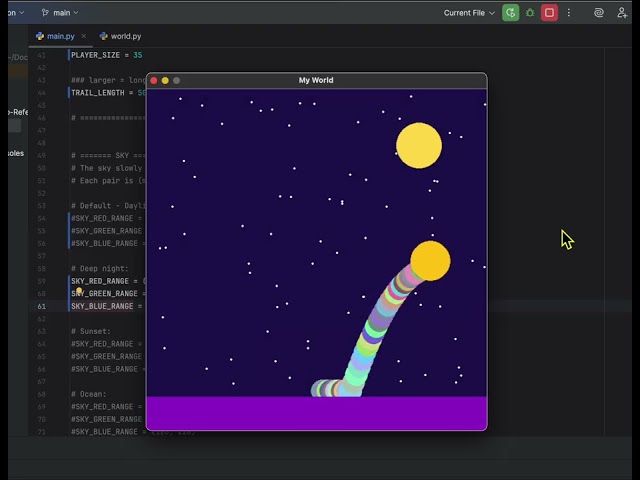Click the PLAYER_SIZE = 35 code line
This screenshot has height=480, width=640.
[x=107, y=55]
